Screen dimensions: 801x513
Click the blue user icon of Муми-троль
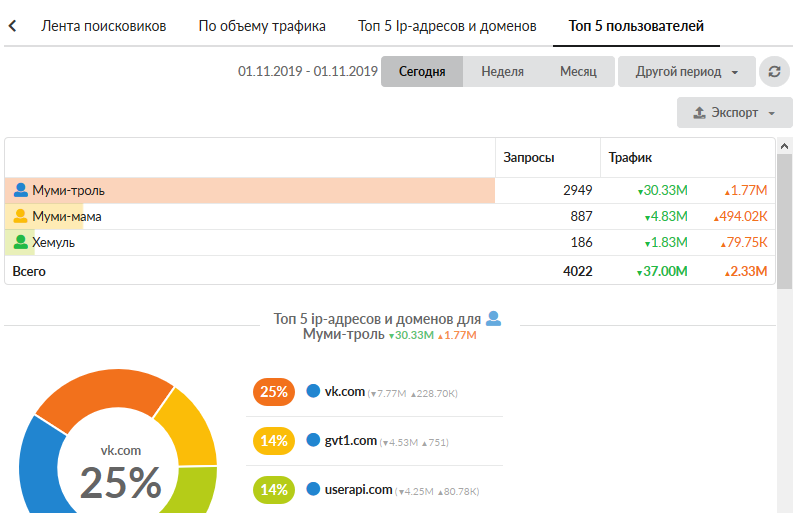20,190
